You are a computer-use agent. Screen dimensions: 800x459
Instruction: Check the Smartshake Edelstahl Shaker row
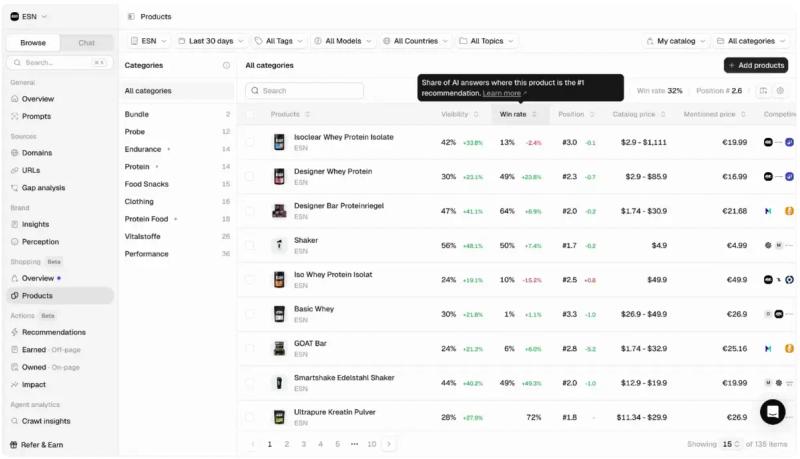click(x=250, y=383)
